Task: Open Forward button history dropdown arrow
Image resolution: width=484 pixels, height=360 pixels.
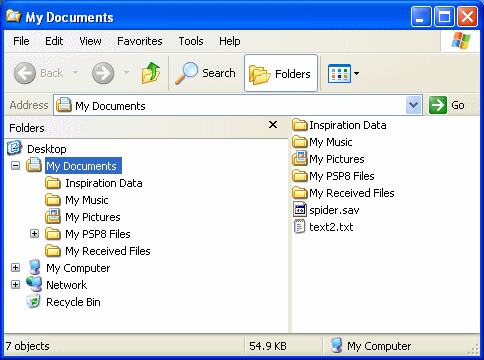Action: tap(126, 72)
